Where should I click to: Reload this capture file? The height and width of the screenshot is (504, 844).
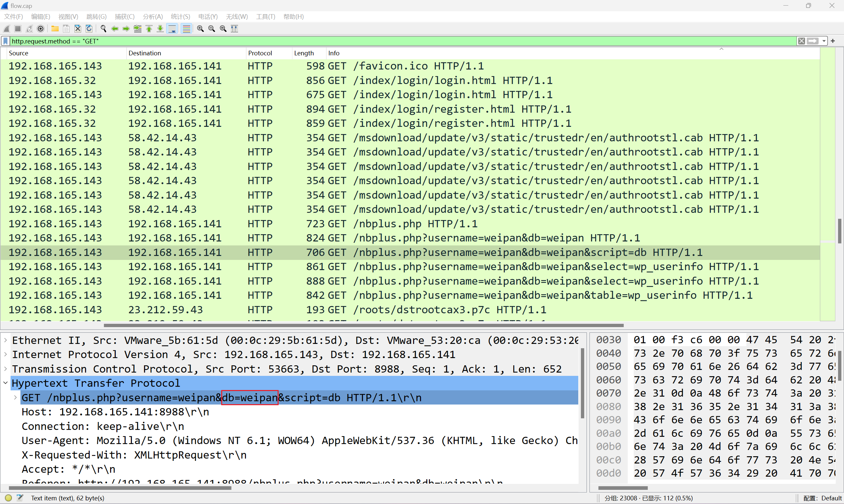point(89,29)
